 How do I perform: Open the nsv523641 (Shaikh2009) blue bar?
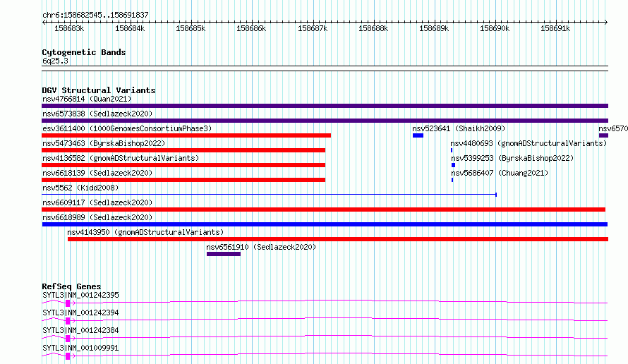(x=418, y=135)
